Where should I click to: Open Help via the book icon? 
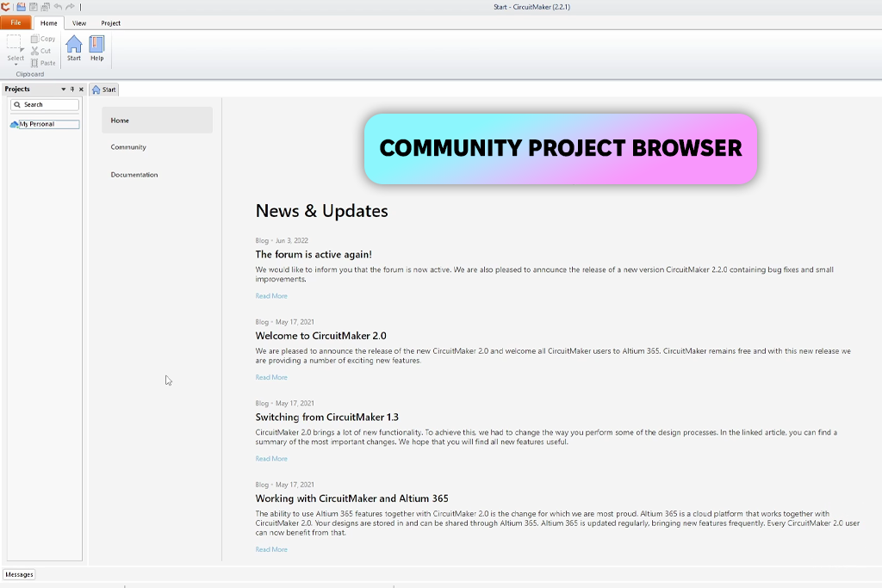tap(96, 44)
